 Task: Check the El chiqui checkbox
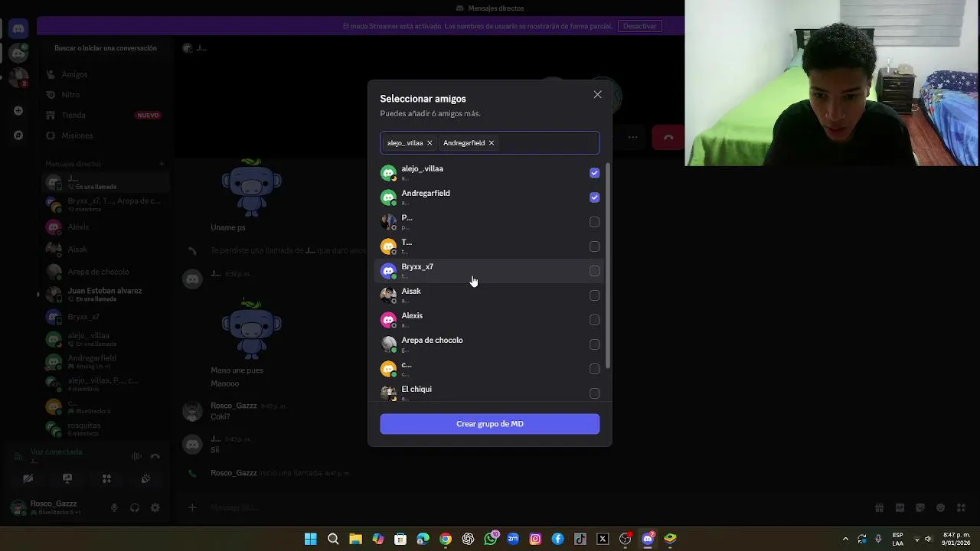click(x=594, y=393)
